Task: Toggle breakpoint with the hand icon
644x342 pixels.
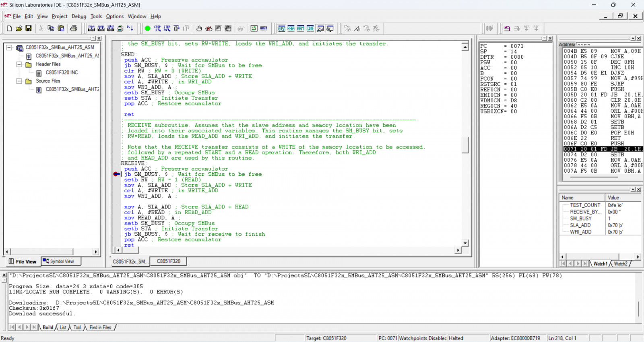Action: tap(199, 29)
